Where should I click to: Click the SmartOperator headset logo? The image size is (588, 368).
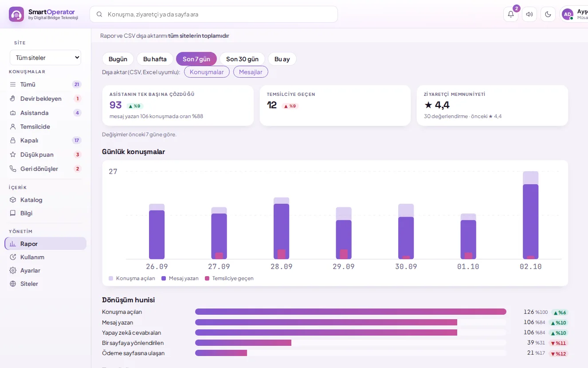coord(16,14)
